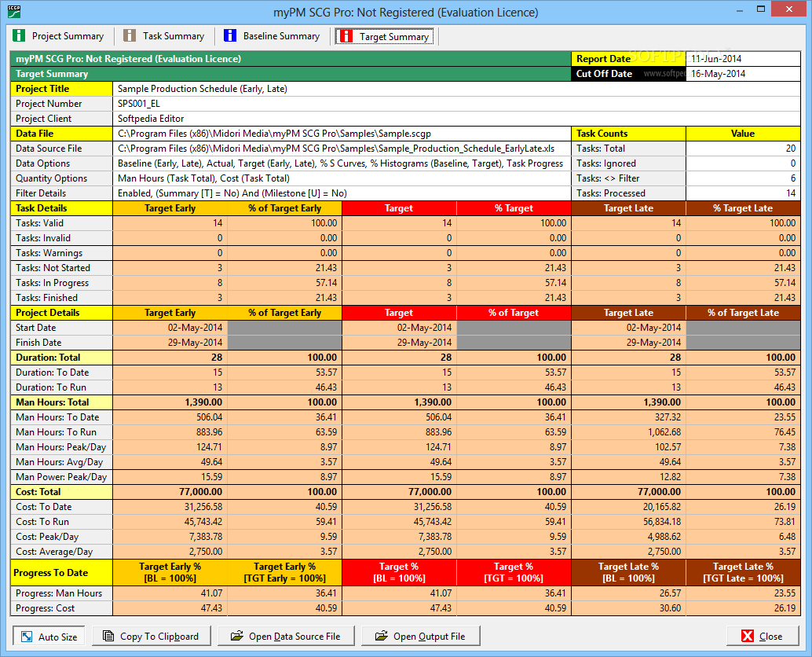Screen dimensions: 812x657
Task: Toggle the Auto Size button
Action: (x=49, y=637)
